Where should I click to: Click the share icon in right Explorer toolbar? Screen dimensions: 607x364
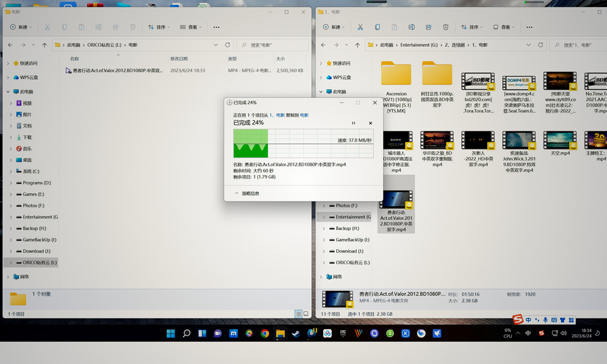(429, 27)
